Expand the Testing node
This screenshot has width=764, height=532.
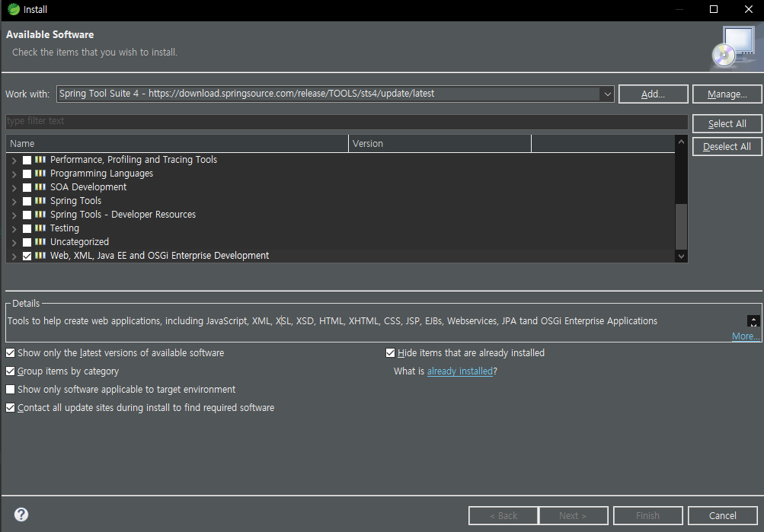[14, 228]
